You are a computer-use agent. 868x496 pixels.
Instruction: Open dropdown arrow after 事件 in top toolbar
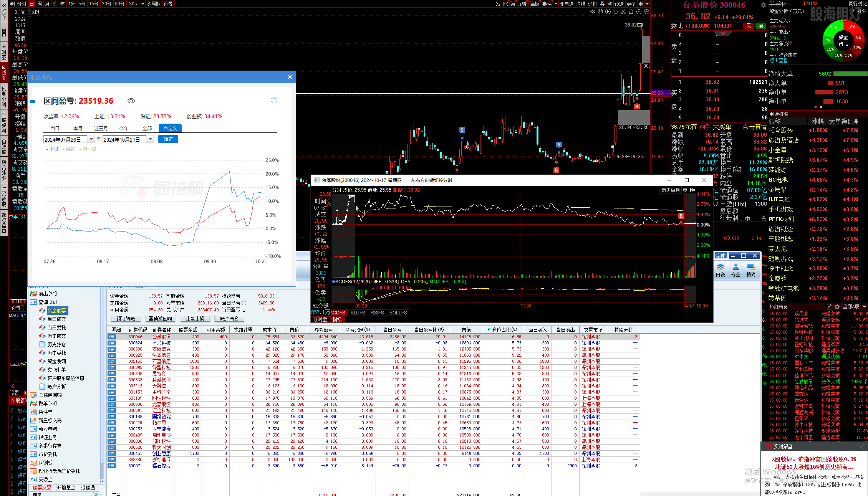click(556, 4)
